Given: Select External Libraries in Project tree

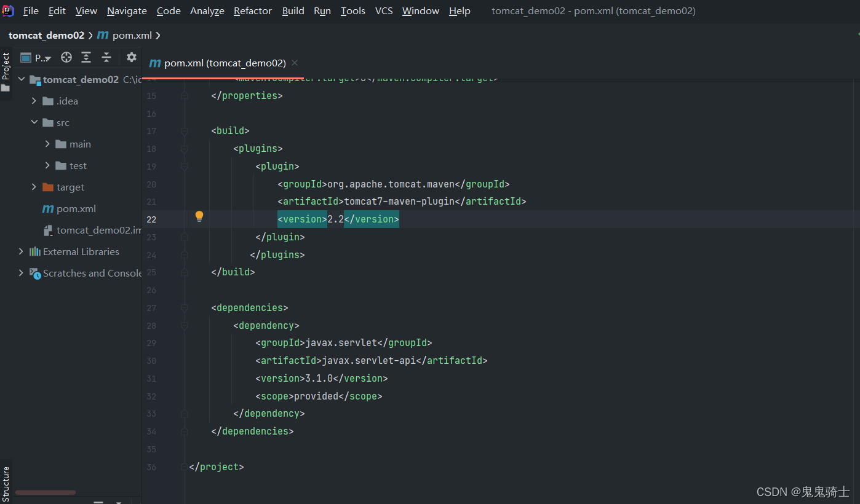Looking at the screenshot, I should 74,251.
